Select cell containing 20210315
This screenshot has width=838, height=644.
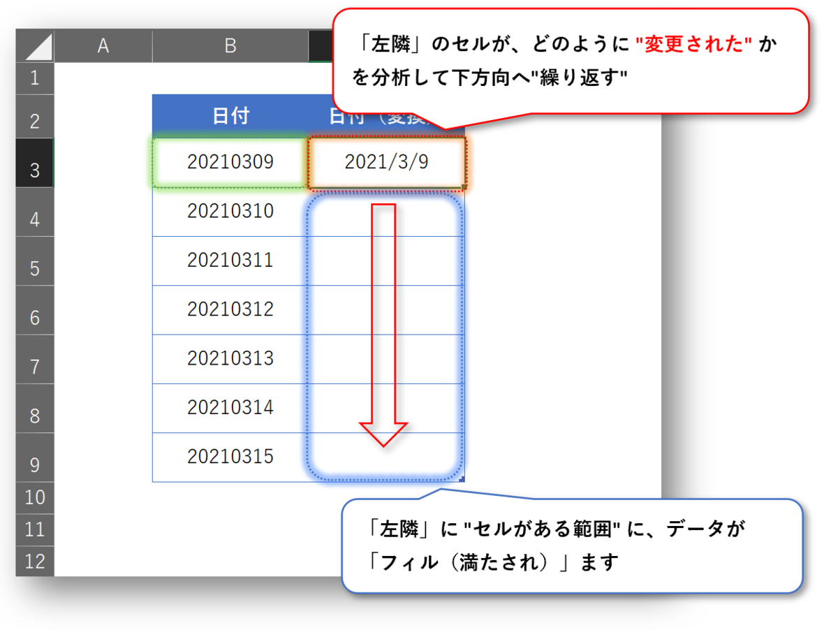(x=230, y=458)
